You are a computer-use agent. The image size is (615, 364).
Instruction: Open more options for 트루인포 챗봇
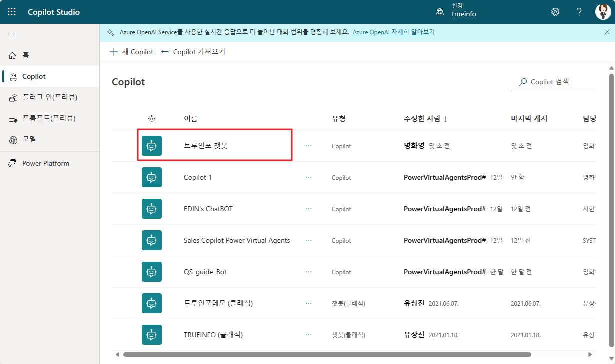tap(309, 146)
